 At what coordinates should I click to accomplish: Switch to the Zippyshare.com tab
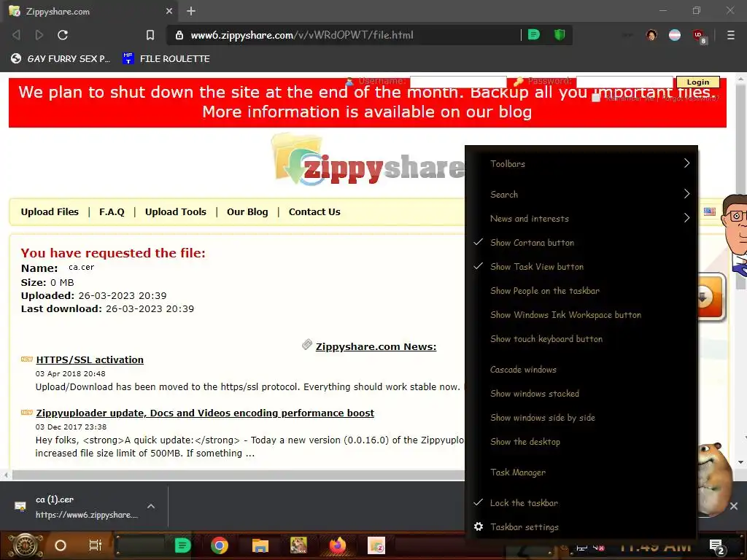click(90, 11)
